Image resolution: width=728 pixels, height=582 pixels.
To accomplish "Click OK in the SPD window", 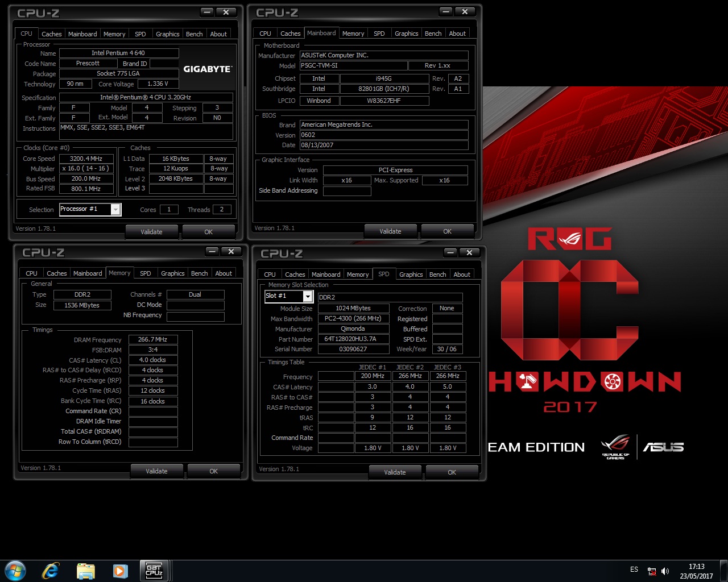I will pyautogui.click(x=452, y=472).
